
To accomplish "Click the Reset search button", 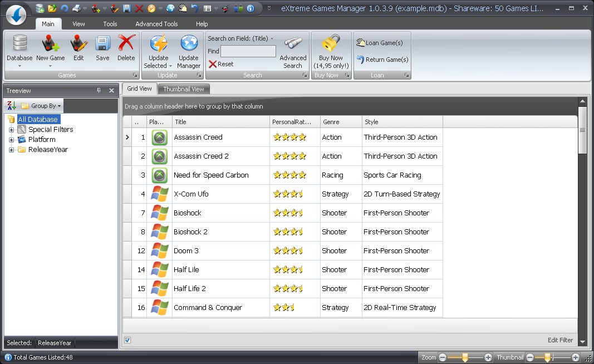I will click(x=221, y=64).
